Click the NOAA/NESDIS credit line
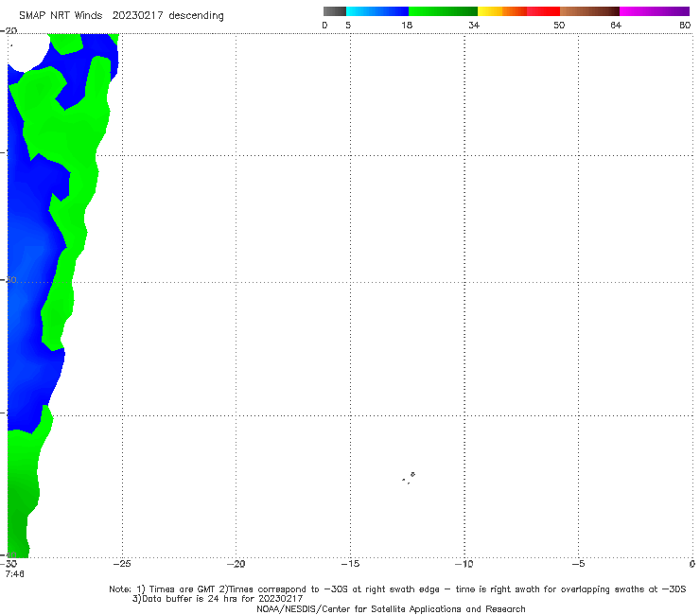The image size is (700, 615). point(391,609)
